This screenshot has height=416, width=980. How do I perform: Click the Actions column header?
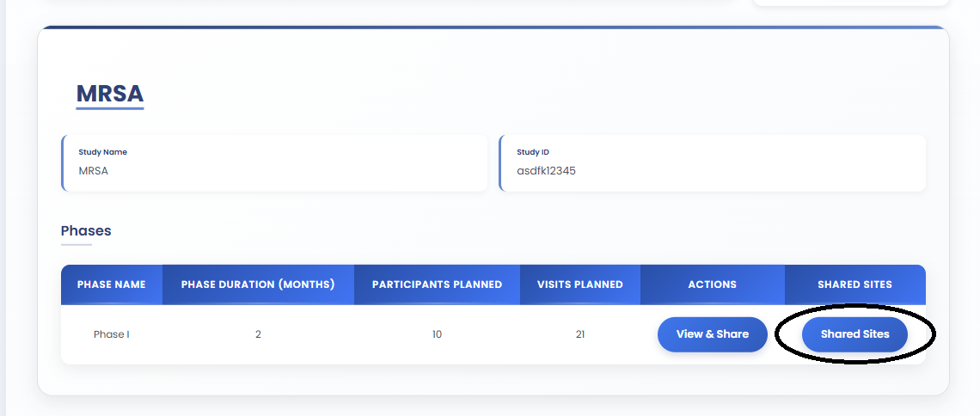[712, 284]
